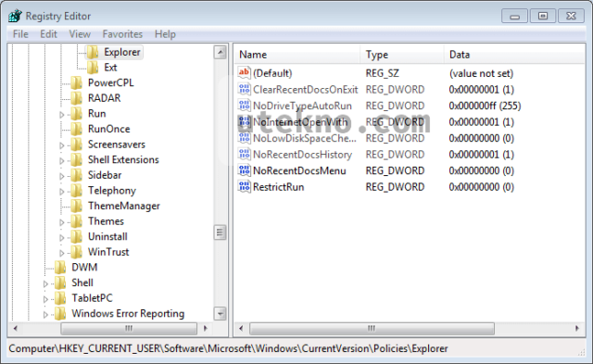Select the Ext folder icon
Screen dimensions: 593x364
(x=93, y=68)
